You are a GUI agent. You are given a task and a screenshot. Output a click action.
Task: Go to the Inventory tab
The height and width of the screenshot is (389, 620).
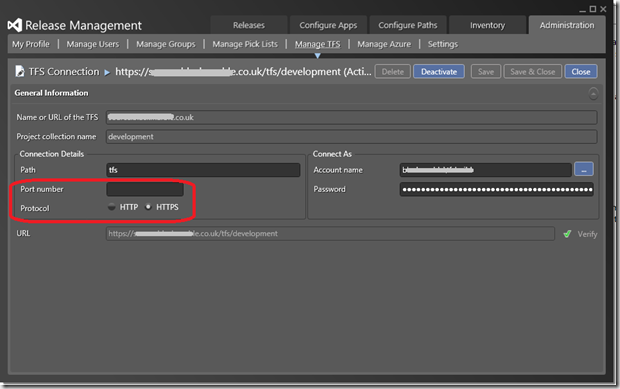tap(487, 25)
